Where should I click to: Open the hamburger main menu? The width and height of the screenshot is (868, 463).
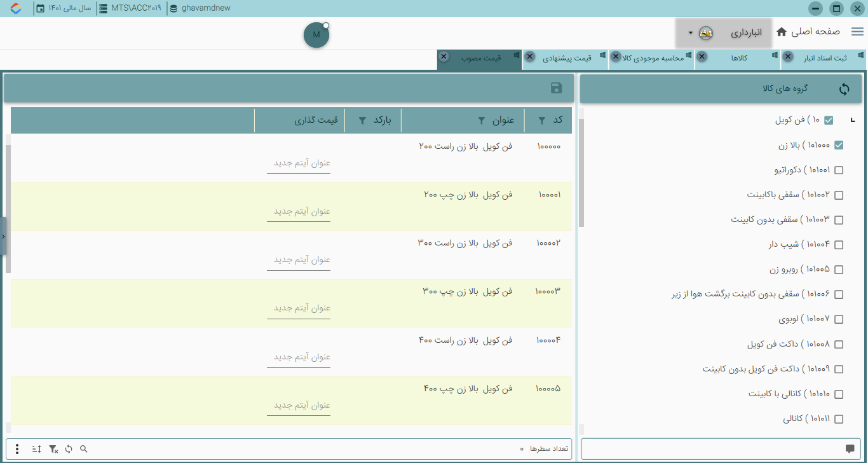857,32
